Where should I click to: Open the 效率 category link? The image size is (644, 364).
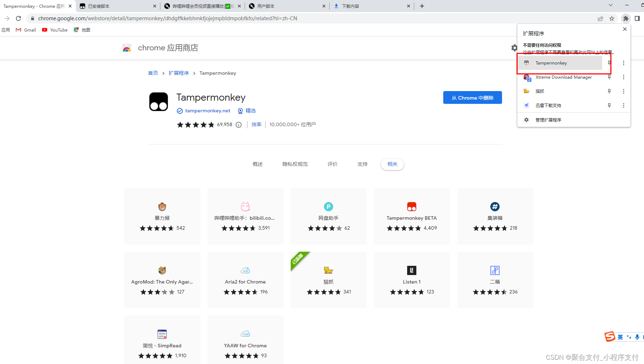click(x=256, y=124)
